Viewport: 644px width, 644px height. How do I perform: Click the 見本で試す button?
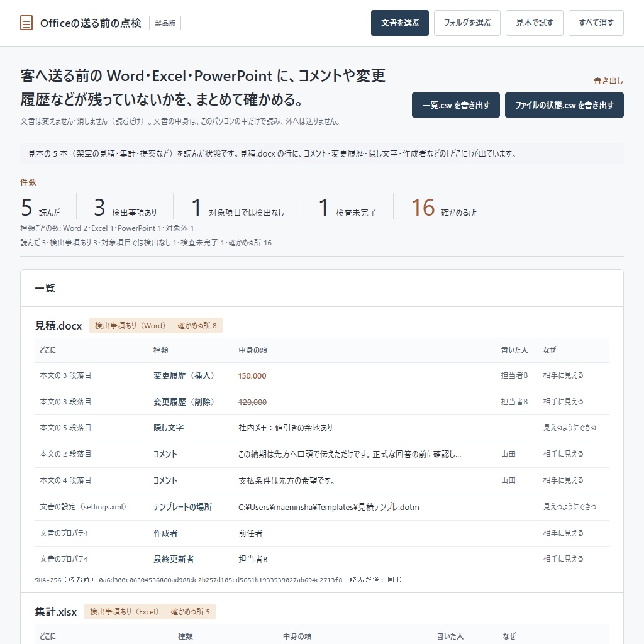click(535, 23)
